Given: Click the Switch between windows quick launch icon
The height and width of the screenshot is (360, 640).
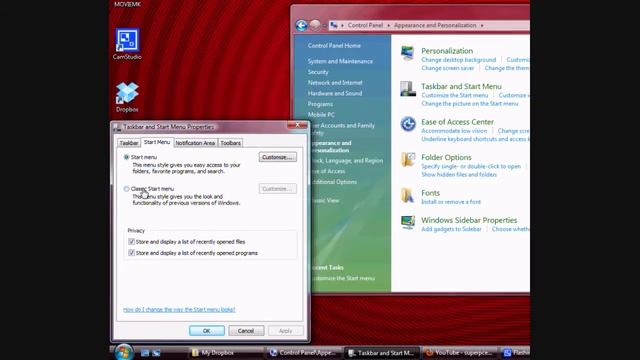Looking at the screenshot, I should pyautogui.click(x=156, y=353).
